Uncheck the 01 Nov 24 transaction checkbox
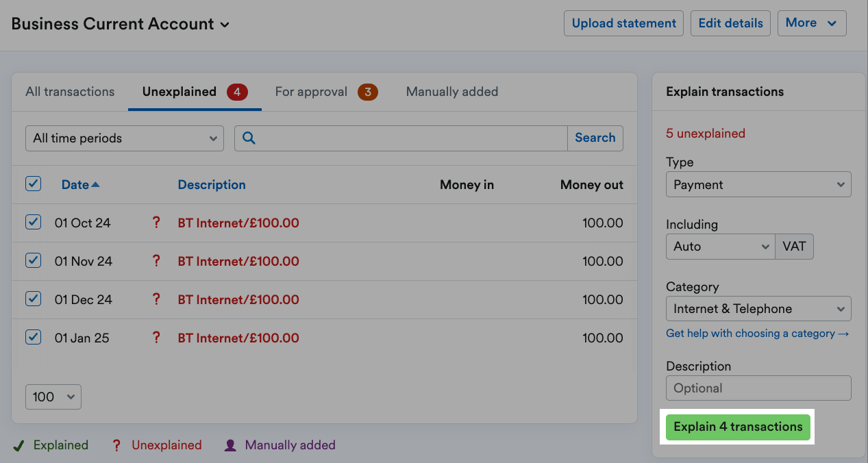Viewport: 868px width, 463px height. pyautogui.click(x=33, y=260)
